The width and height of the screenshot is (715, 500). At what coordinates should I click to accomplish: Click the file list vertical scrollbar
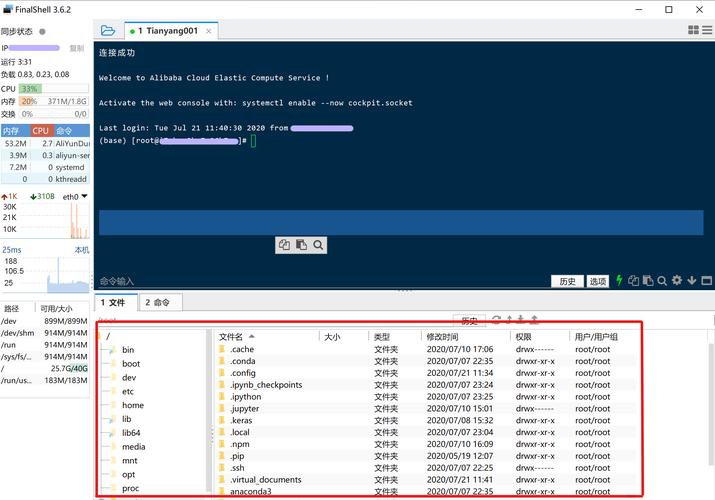pyautogui.click(x=711, y=404)
